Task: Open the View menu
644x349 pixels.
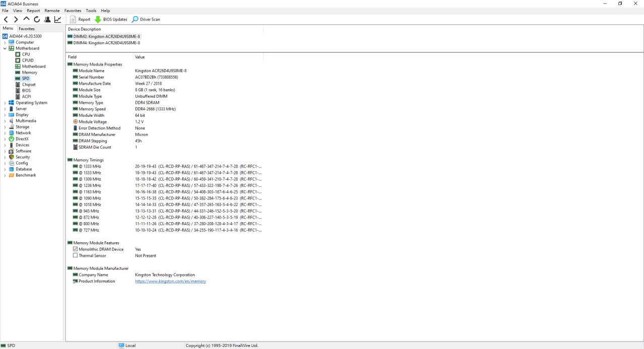Action: click(x=18, y=11)
